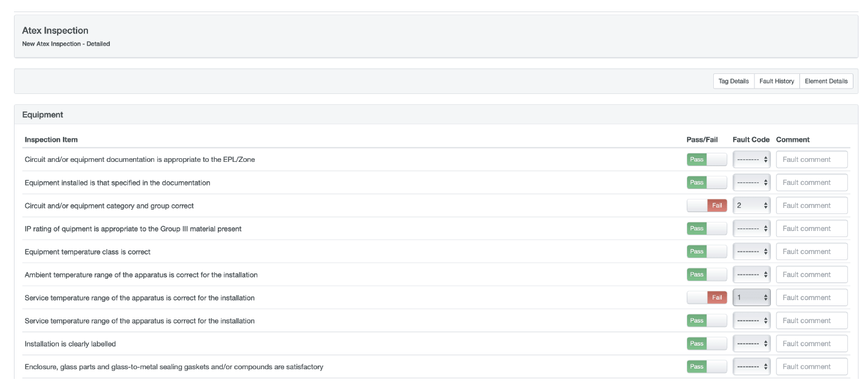The width and height of the screenshot is (868, 388).
Task: Toggle Pass/Fail for EPL/Zone documentation item
Action: (x=707, y=159)
